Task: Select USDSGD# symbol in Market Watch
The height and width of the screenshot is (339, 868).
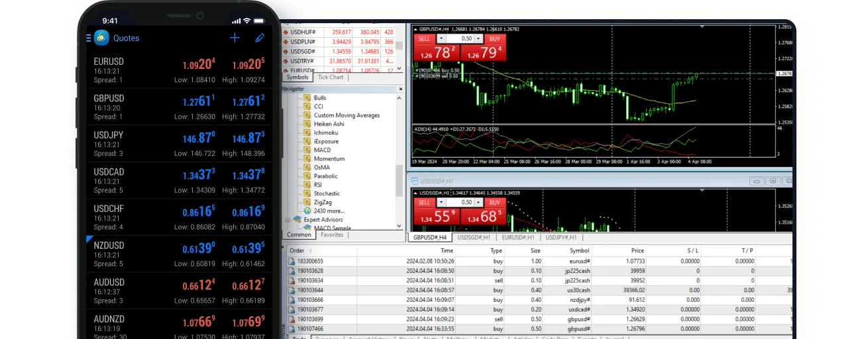Action: click(x=303, y=51)
